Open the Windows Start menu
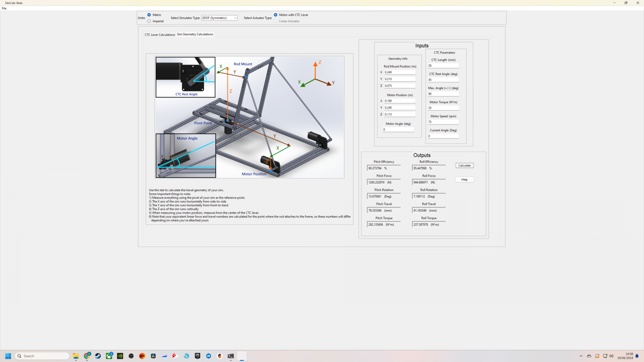The image size is (644, 362). (x=8, y=356)
